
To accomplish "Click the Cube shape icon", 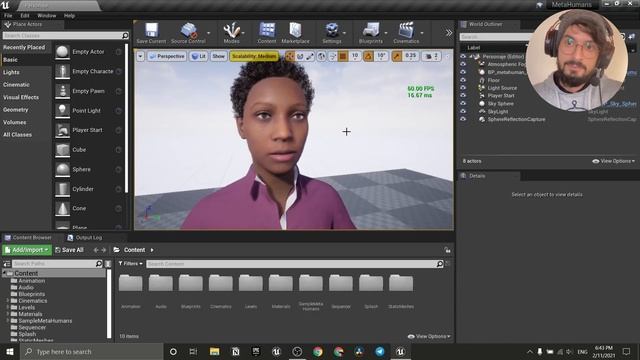I will [62, 150].
